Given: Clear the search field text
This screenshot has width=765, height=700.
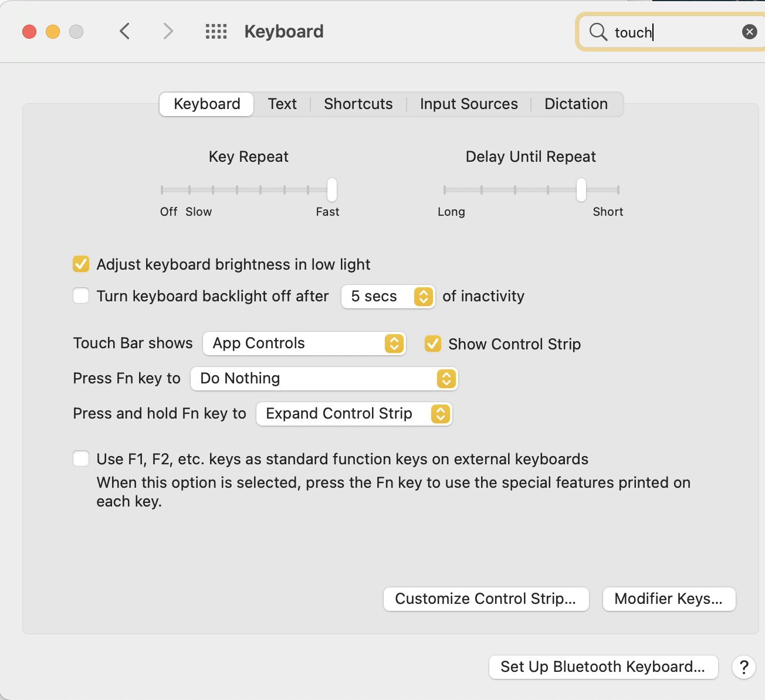Looking at the screenshot, I should pyautogui.click(x=749, y=32).
